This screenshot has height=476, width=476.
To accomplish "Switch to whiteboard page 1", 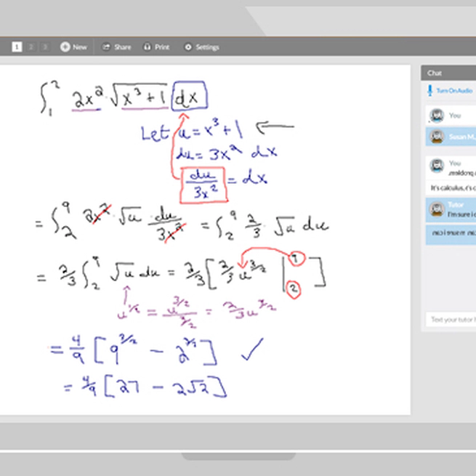I will [x=17, y=47].
